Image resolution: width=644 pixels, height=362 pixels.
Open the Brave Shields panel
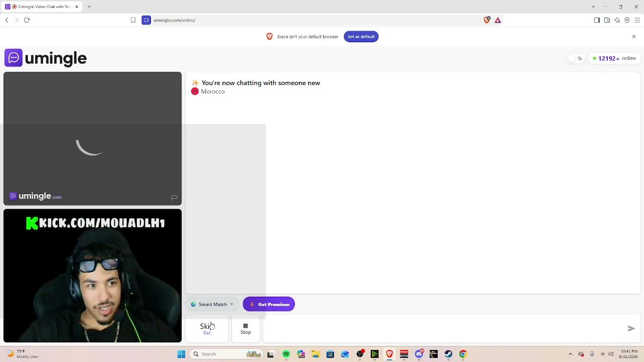[487, 20]
